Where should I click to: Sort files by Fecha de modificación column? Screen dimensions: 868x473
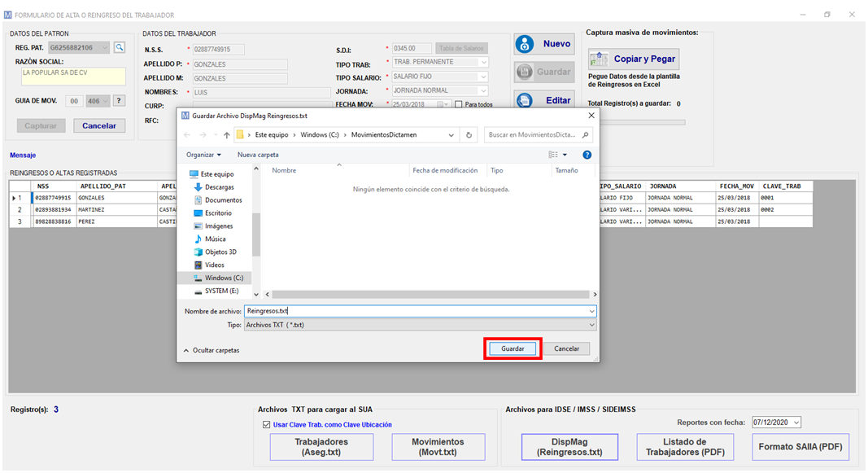click(445, 170)
